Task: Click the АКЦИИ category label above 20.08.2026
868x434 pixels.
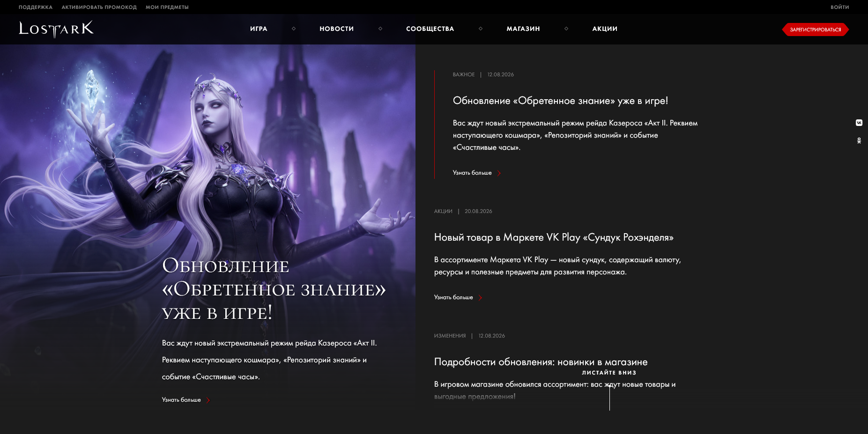Action: click(443, 211)
